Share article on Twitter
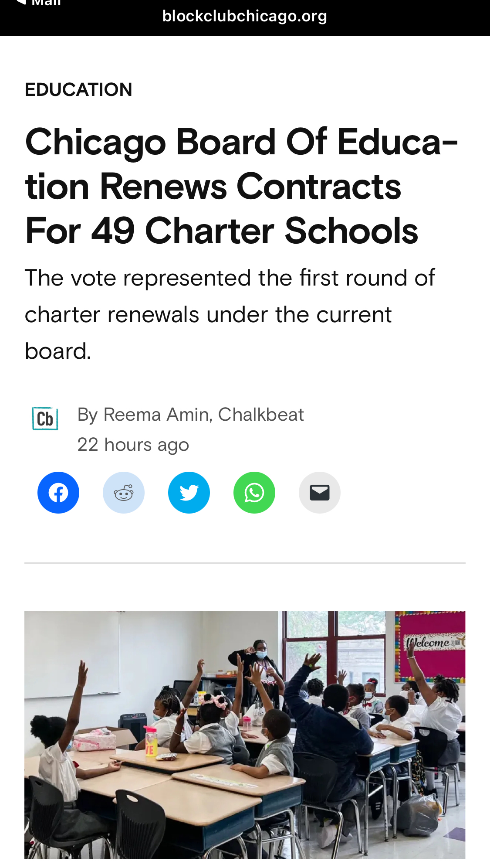 189,493
